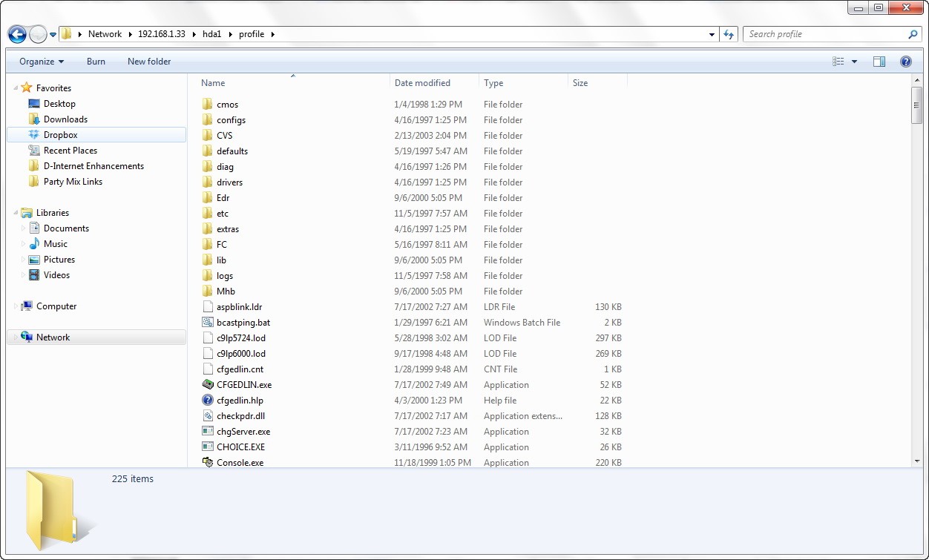929x560 pixels.
Task: Open the view options dropdown arrow
Action: coord(854,62)
